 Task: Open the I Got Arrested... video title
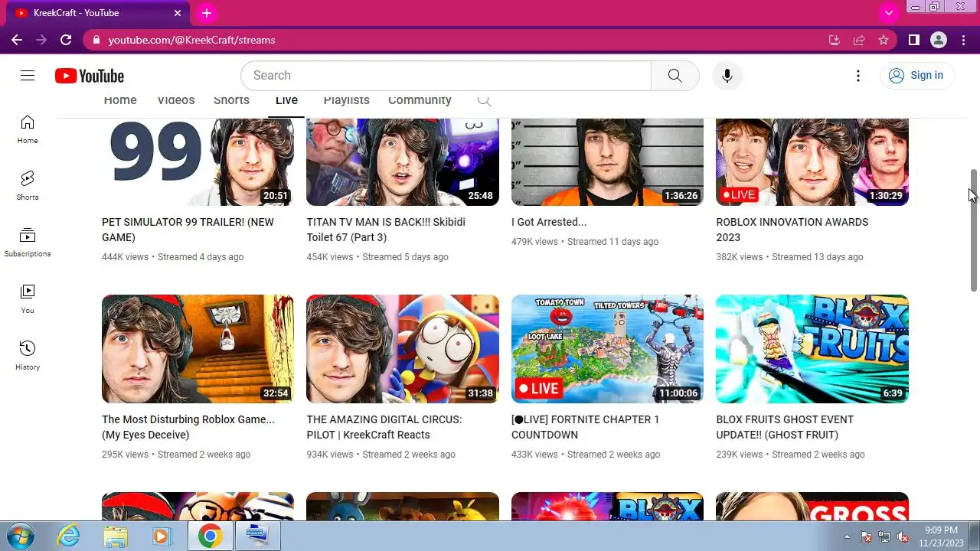549,222
